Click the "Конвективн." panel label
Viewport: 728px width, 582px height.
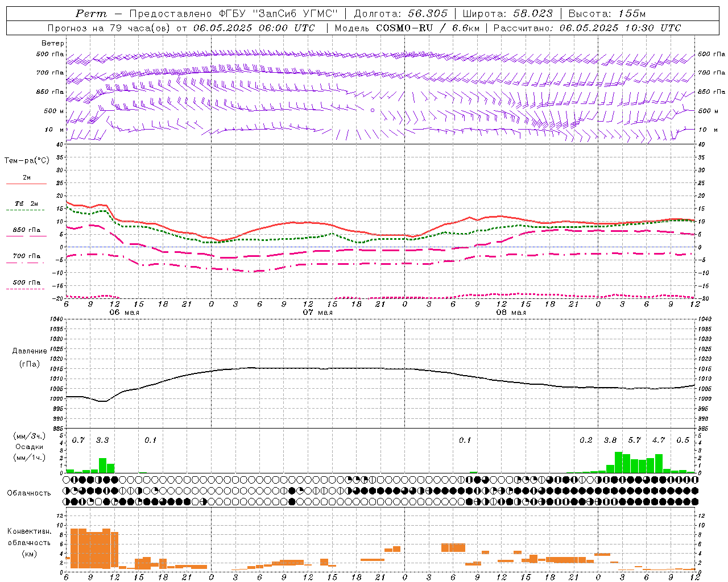click(29, 531)
